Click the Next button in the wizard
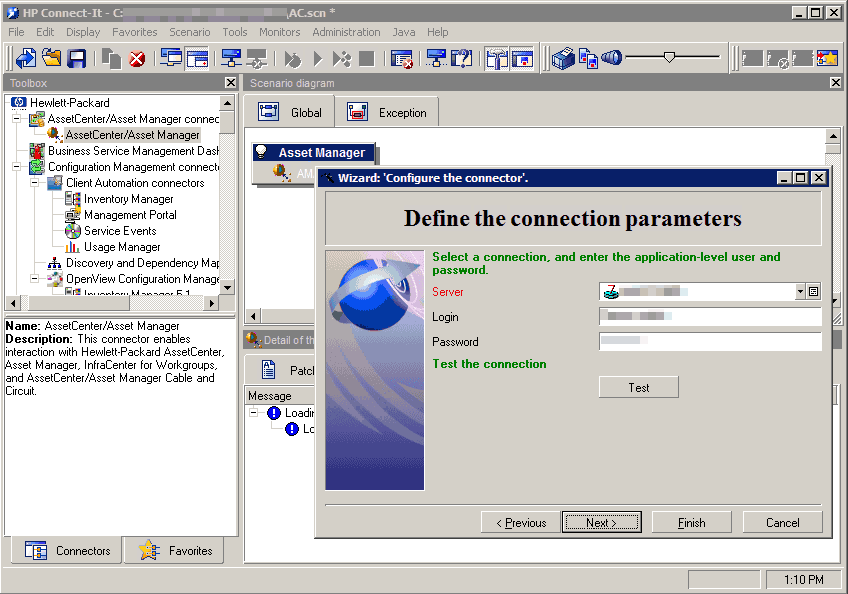The image size is (848, 594). point(601,521)
